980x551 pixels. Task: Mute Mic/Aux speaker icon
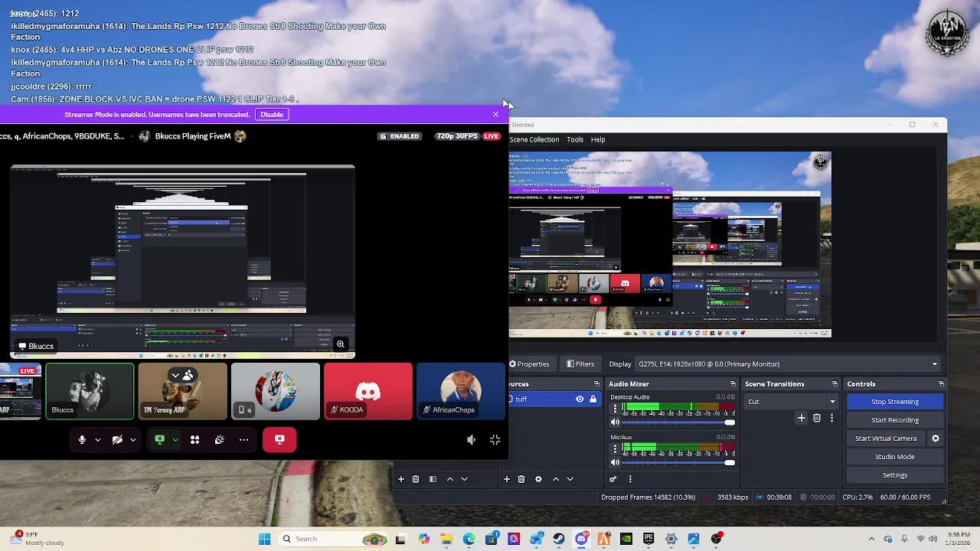(x=615, y=462)
